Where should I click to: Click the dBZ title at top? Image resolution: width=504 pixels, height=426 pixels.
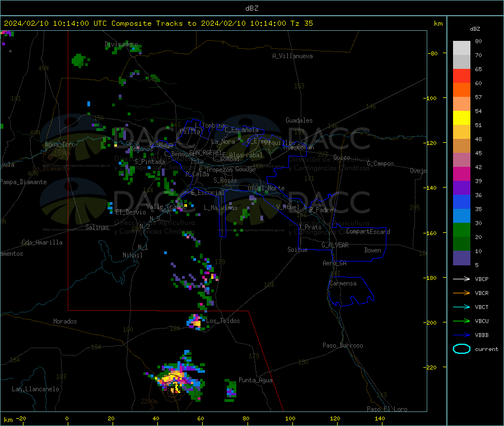point(251,8)
